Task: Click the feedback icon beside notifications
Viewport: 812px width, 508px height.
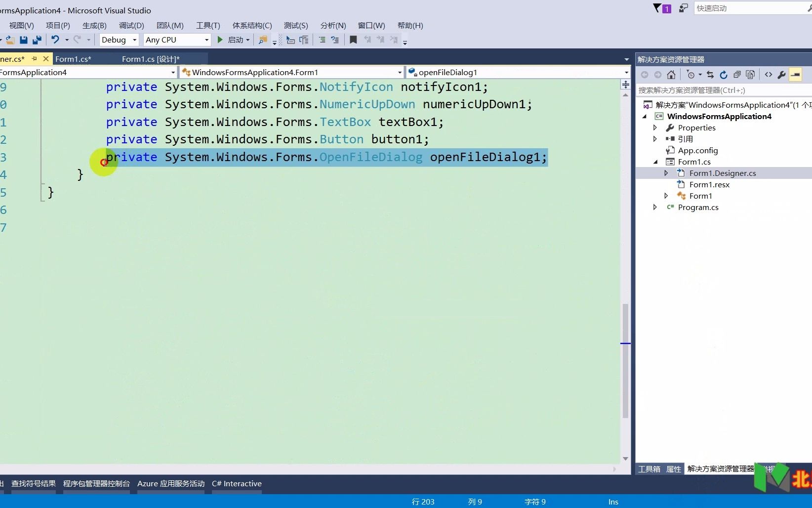Action: 683,8
